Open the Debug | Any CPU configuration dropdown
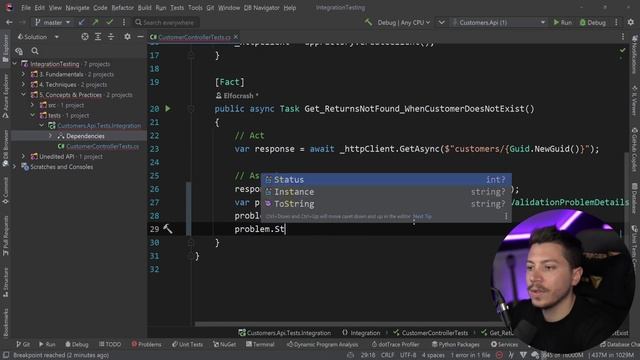Viewport: 640px width, 360px height. point(403,22)
